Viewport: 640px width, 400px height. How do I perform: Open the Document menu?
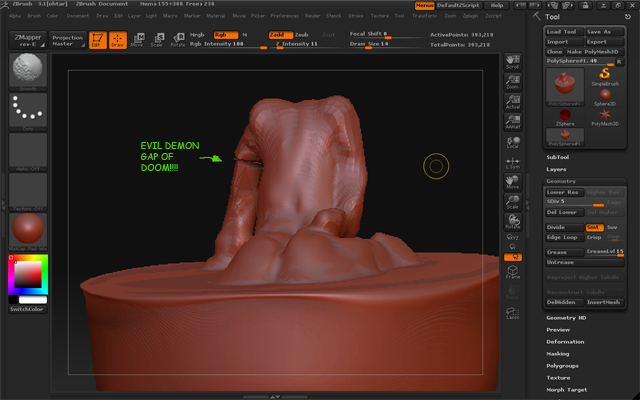pos(78,16)
